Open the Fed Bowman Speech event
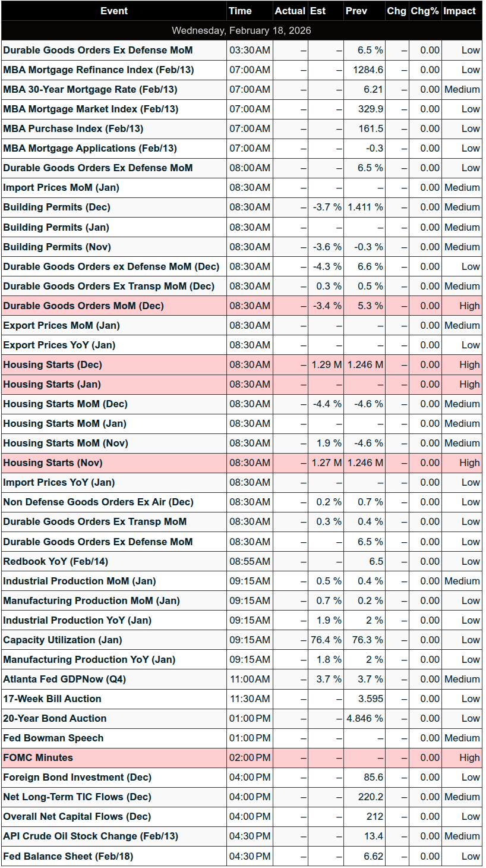 [x=53, y=738]
